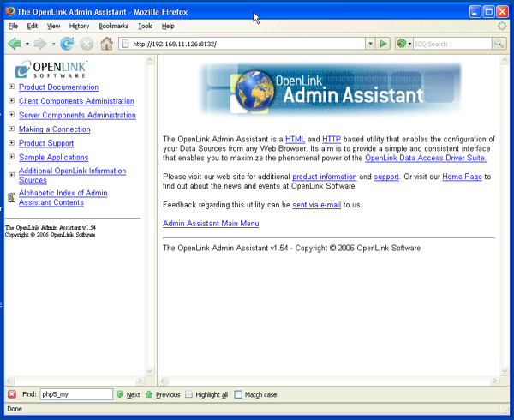This screenshot has height=420, width=514.
Task: Open Alphabetic Index of Admin Assistant Contents
Action: coord(63,198)
